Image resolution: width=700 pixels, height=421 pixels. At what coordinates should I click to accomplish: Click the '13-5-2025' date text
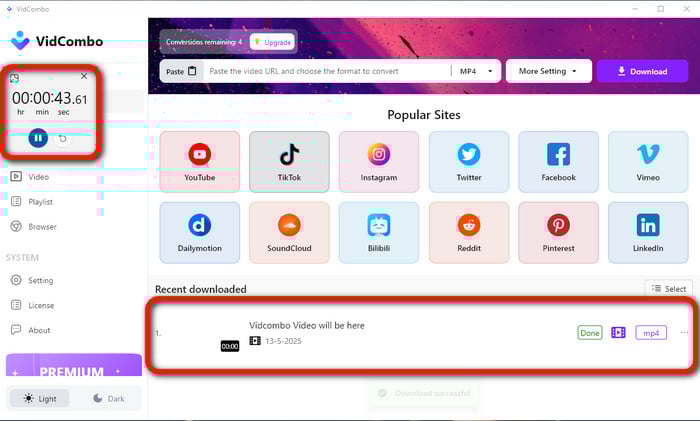283,341
